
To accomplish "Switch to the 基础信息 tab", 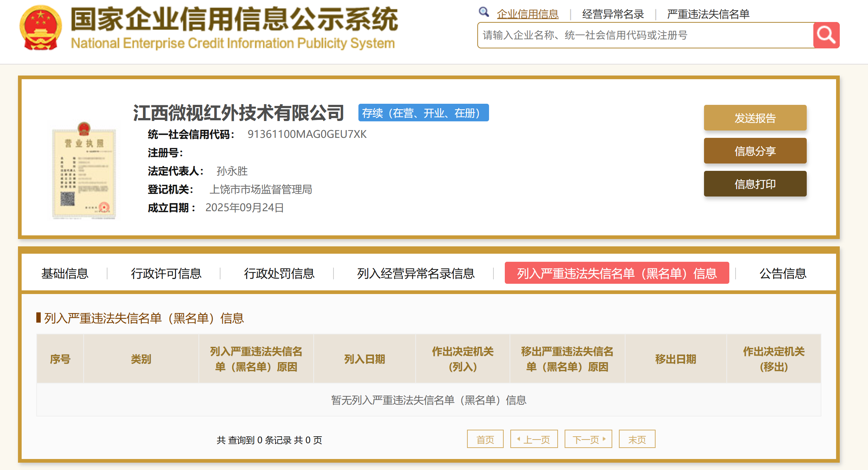I will (65, 273).
